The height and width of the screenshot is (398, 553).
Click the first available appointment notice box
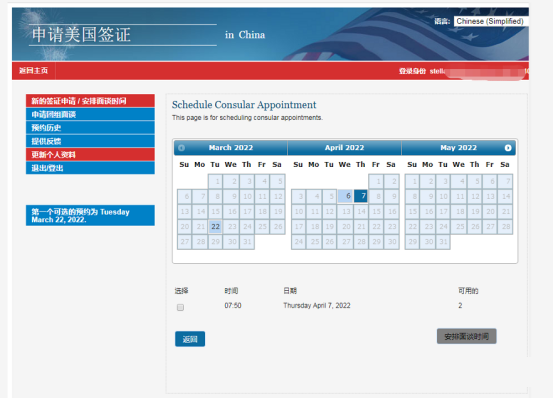[x=90, y=215]
